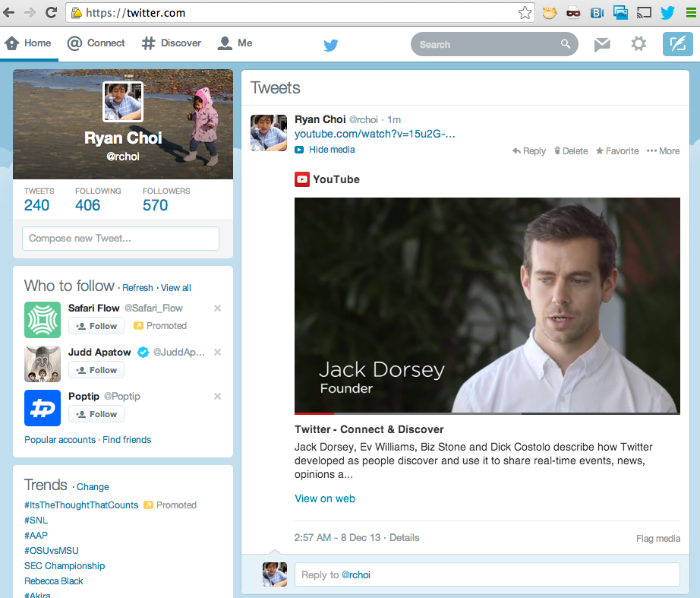Click the 1m tweet timestamp
The height and width of the screenshot is (598, 700).
click(x=394, y=120)
